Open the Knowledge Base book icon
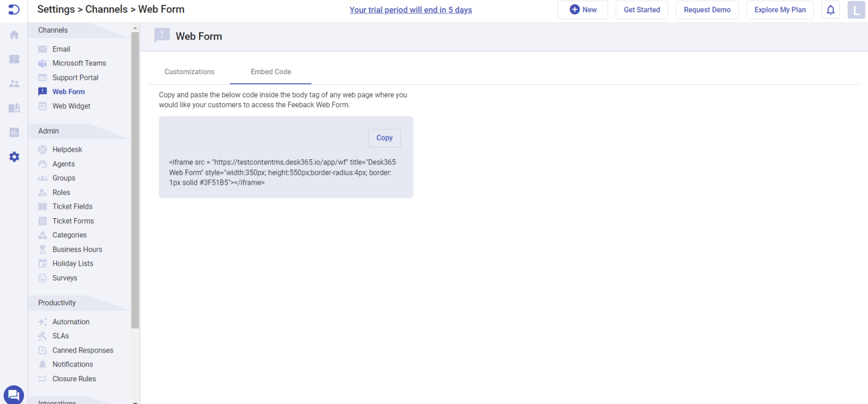Screen dimensions: 868x404 13,108
